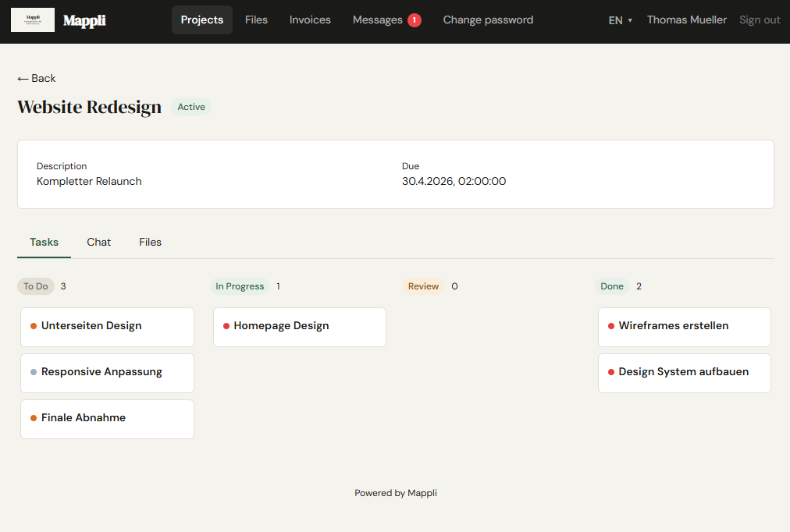This screenshot has width=790, height=532.
Task: Click the red dot on Homepage Design
Action: pyautogui.click(x=226, y=326)
